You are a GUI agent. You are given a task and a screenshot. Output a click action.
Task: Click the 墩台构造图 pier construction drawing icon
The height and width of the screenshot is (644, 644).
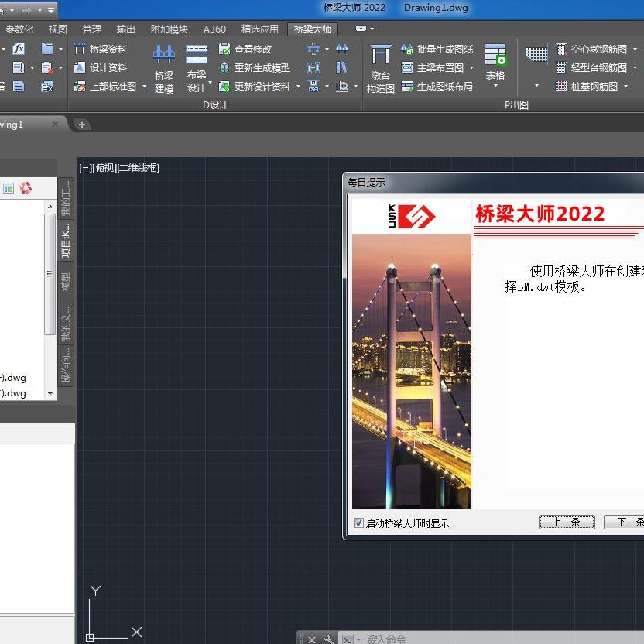[x=380, y=70]
